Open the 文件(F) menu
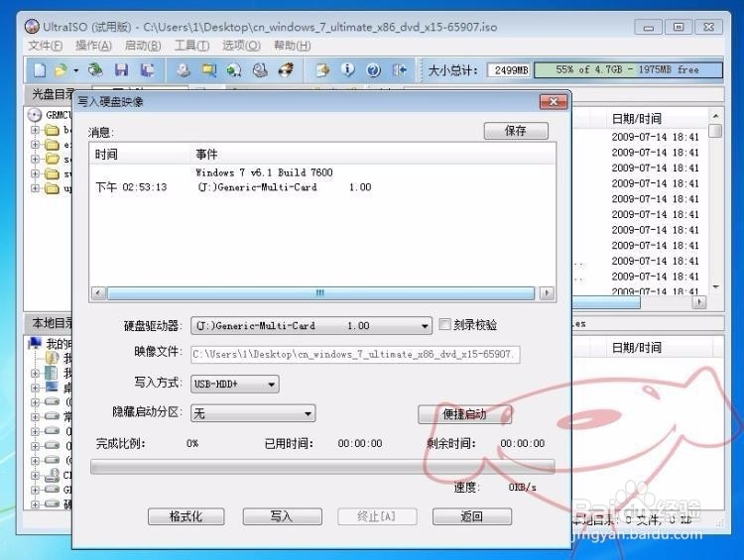Viewport: 744px width, 560px height. coord(45,46)
